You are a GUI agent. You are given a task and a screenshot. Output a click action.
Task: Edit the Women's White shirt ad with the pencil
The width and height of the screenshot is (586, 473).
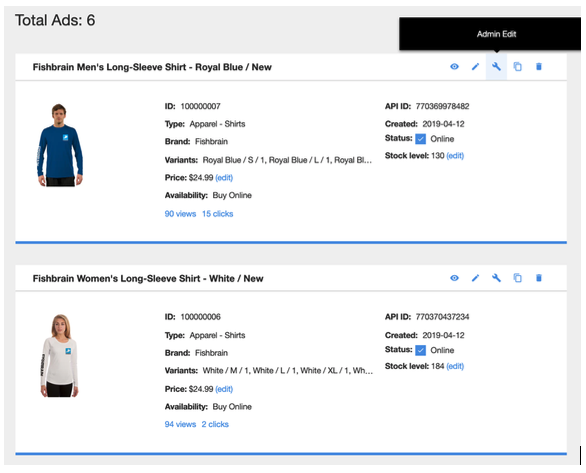click(475, 278)
